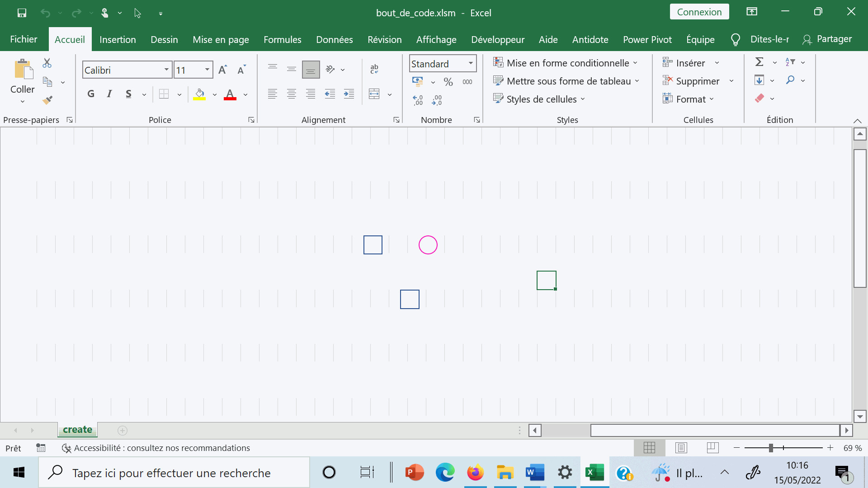Screen dimensions: 868x488
Task: Click increase font size icon
Action: point(222,70)
